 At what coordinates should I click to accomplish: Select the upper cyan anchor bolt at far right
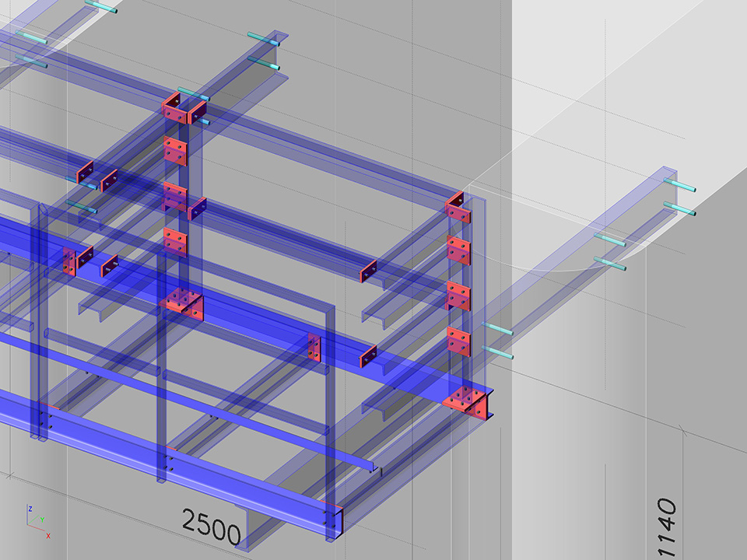pos(679,185)
